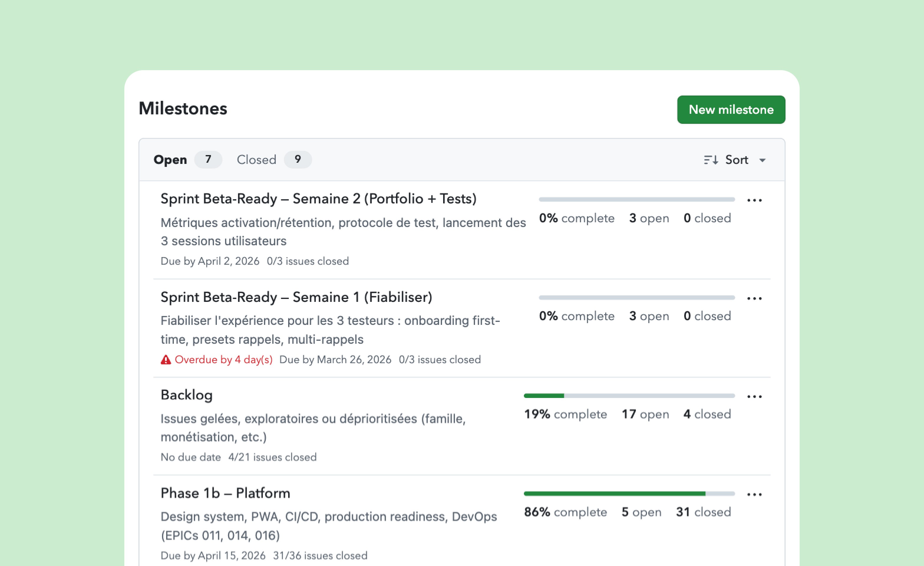
Task: Open Sprint Beta-Ready Semaine 2 milestone title
Action: pos(319,199)
